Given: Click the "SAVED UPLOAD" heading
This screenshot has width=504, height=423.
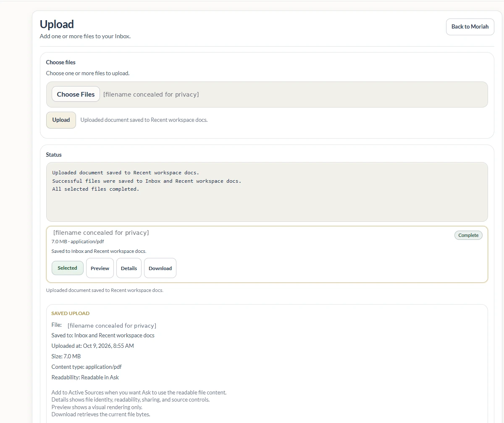Looking at the screenshot, I should tap(71, 313).
